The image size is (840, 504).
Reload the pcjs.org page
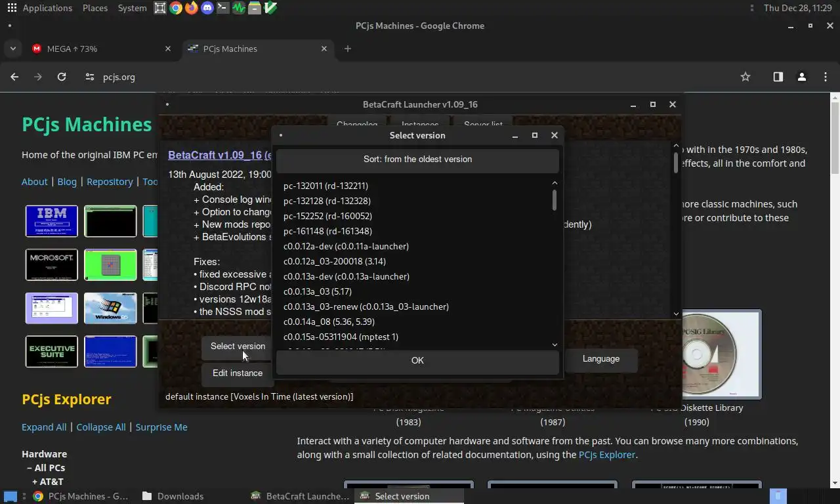click(62, 77)
